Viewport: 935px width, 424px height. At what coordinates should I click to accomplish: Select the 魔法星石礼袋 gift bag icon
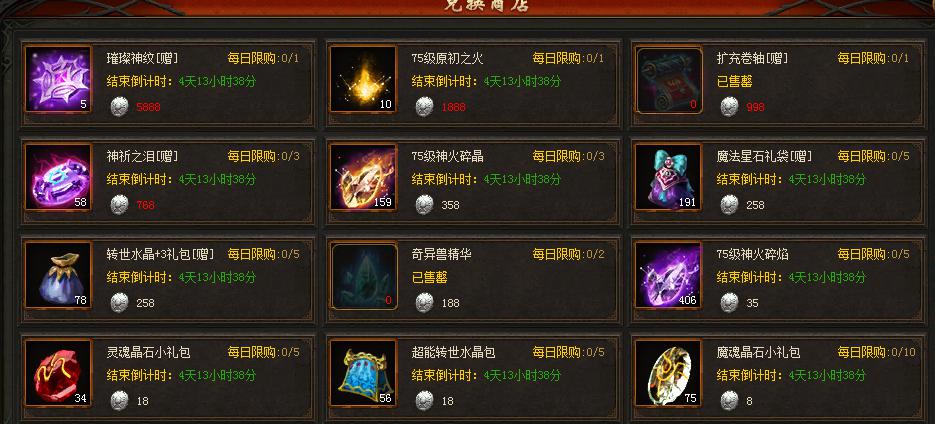pyautogui.click(x=668, y=177)
